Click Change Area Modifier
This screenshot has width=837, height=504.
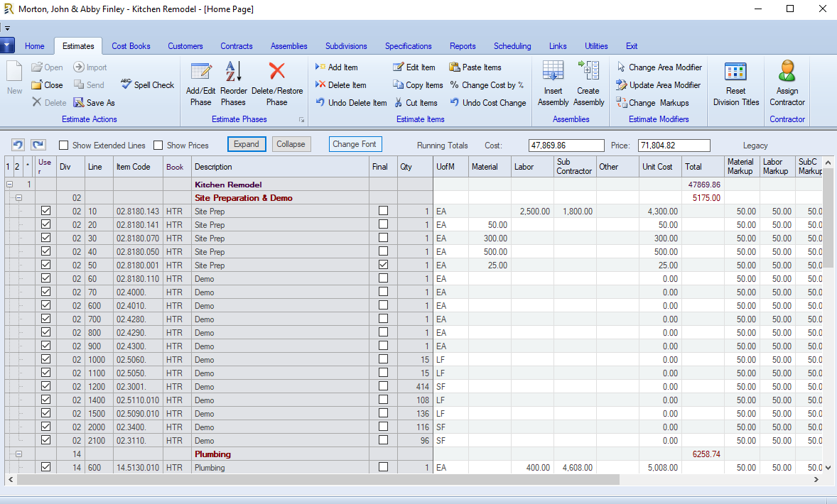click(659, 67)
